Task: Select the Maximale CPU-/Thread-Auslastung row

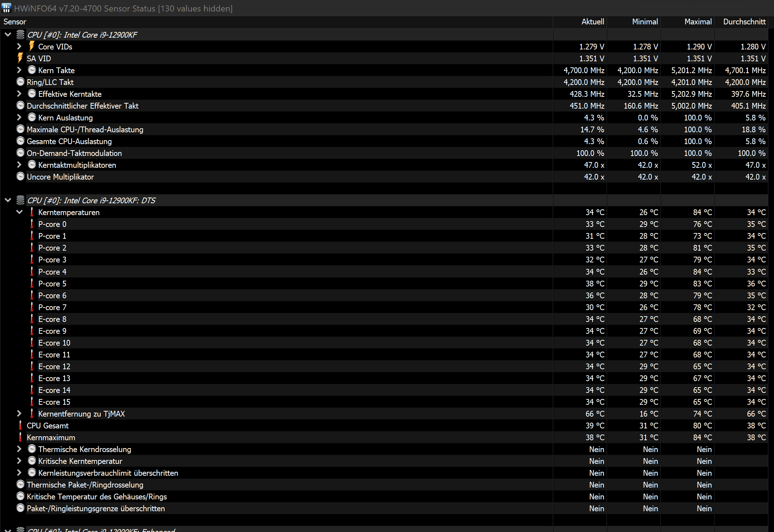Action: tap(85, 129)
